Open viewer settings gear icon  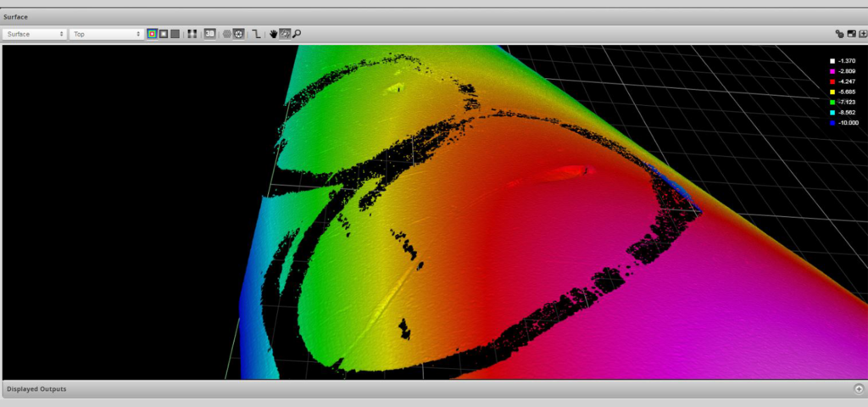pyautogui.click(x=839, y=34)
